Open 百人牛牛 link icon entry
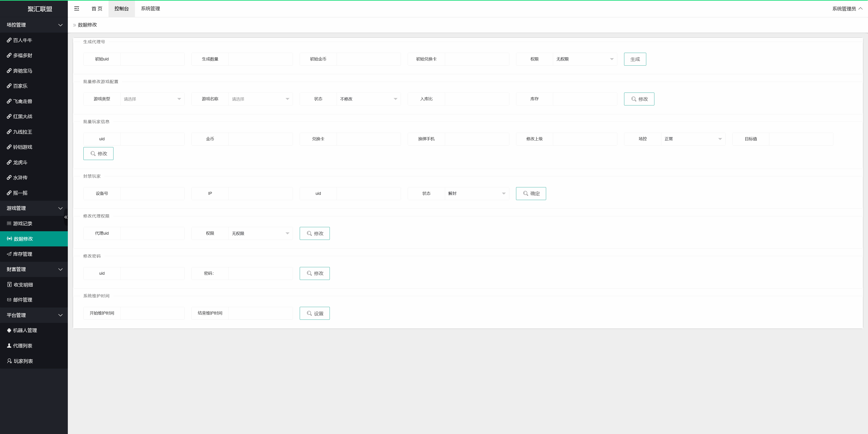Image resolution: width=868 pixels, height=434 pixels. point(23,40)
